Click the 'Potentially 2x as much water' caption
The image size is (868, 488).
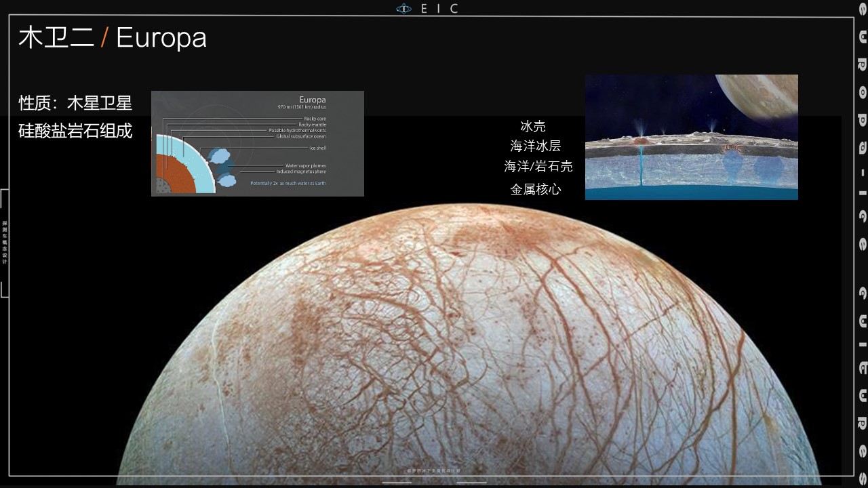click(288, 183)
